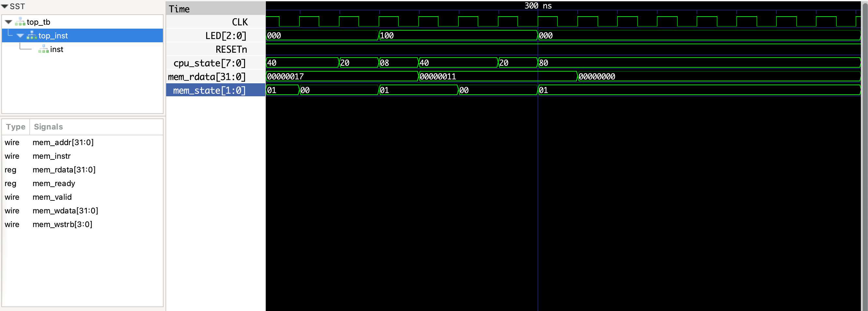This screenshot has width=868, height=311.
Task: Select the cpu_state[7:0] signal name
Action: click(210, 63)
